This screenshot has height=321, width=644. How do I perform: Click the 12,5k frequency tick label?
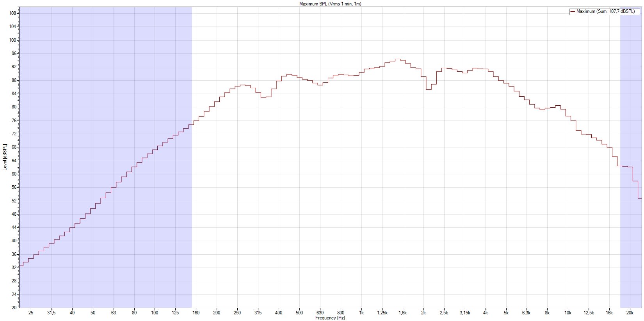tap(588, 313)
